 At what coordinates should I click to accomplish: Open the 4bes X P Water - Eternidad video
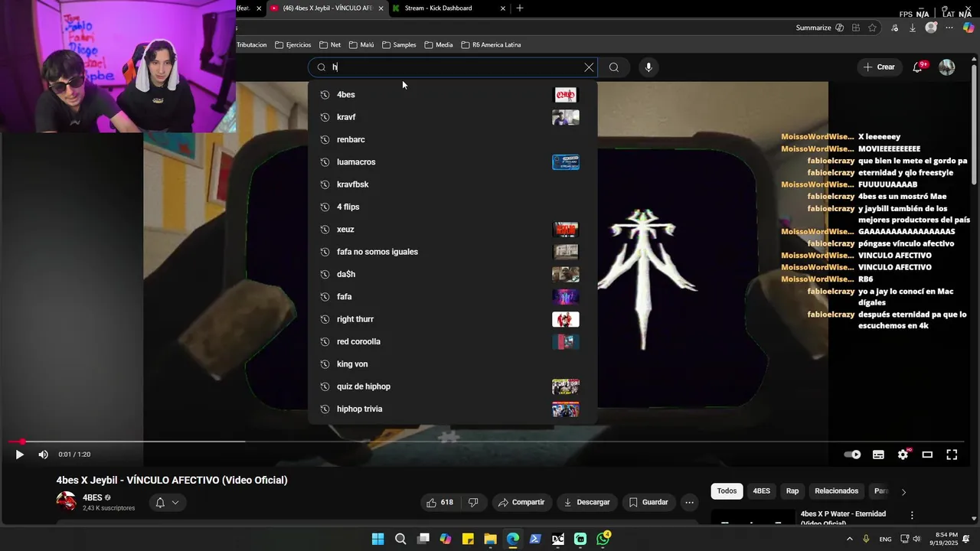(843, 517)
